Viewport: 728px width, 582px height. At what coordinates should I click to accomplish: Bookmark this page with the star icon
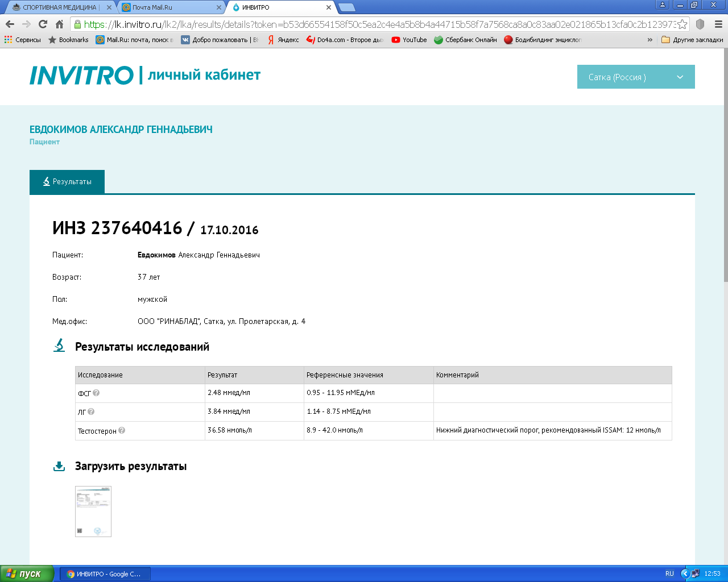point(682,24)
